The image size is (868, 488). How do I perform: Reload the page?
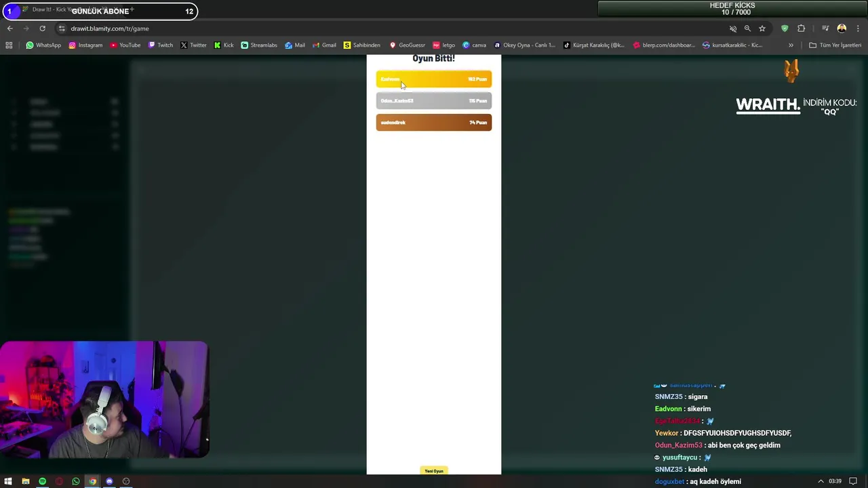coord(42,28)
